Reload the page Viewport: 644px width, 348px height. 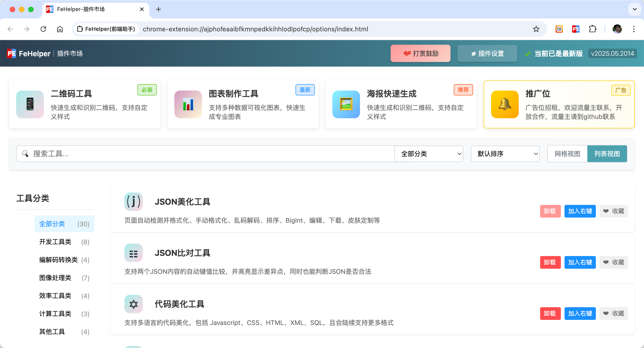(43, 29)
